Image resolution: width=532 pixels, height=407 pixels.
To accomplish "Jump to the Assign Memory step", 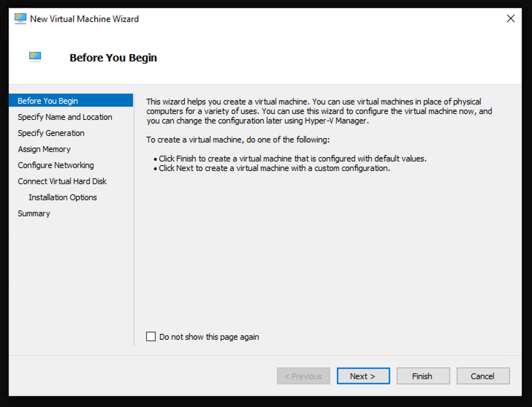I will [x=44, y=149].
